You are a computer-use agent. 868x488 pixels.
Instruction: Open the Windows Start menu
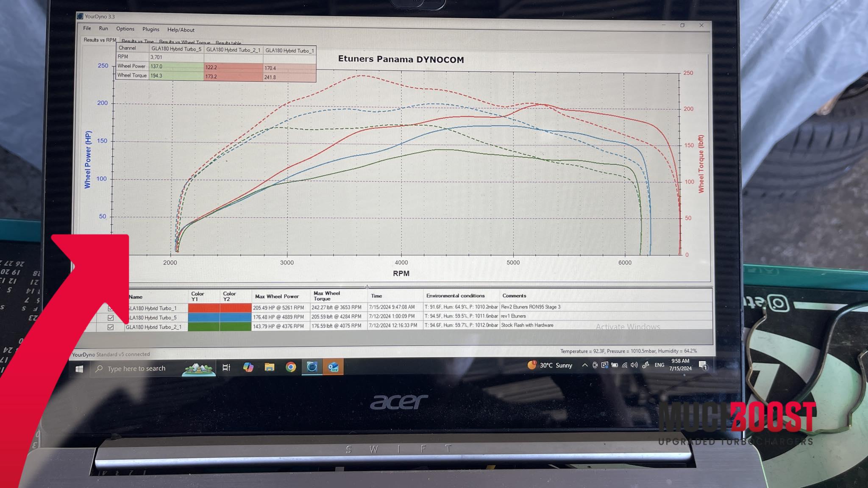pyautogui.click(x=79, y=369)
